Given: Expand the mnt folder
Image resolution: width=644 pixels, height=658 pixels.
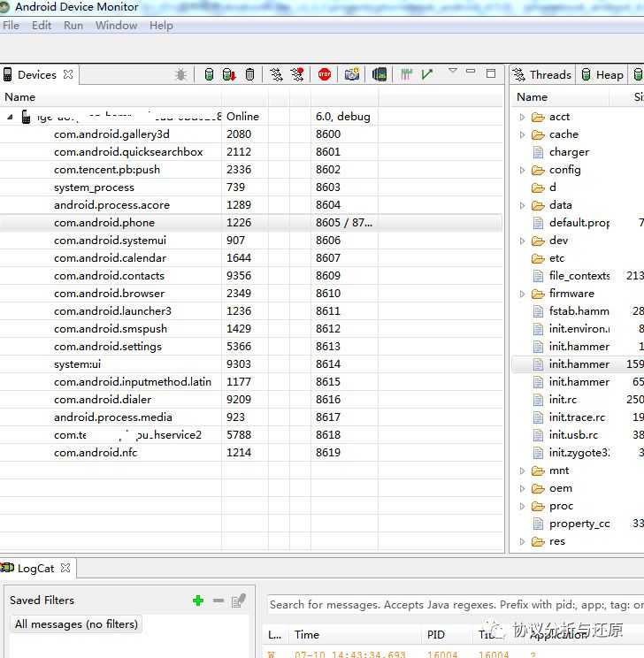Looking at the screenshot, I should (x=522, y=471).
